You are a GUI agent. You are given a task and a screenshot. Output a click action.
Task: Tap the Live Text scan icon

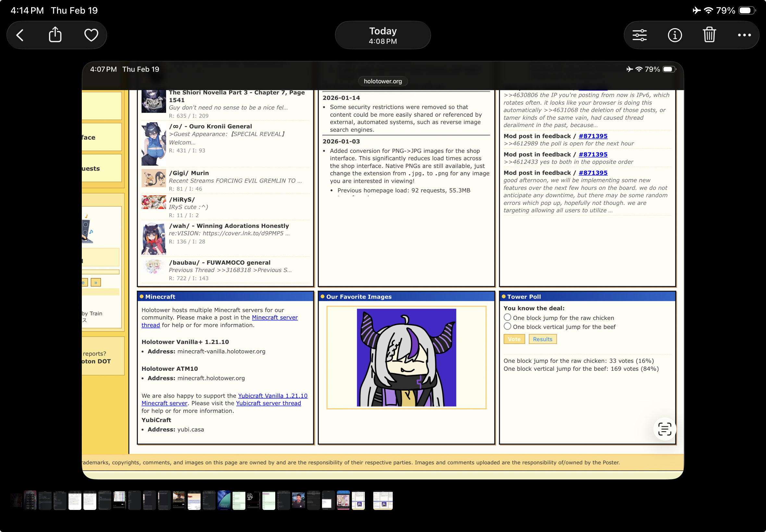pos(664,429)
